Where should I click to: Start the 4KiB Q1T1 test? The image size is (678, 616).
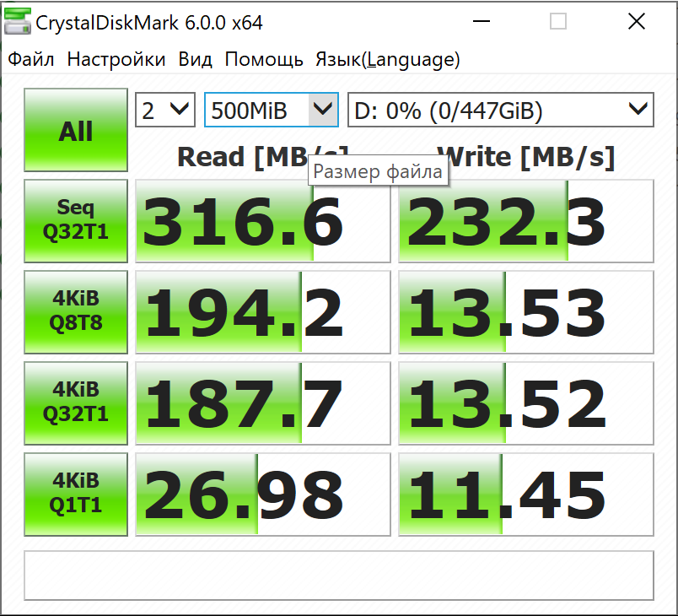[x=76, y=494]
